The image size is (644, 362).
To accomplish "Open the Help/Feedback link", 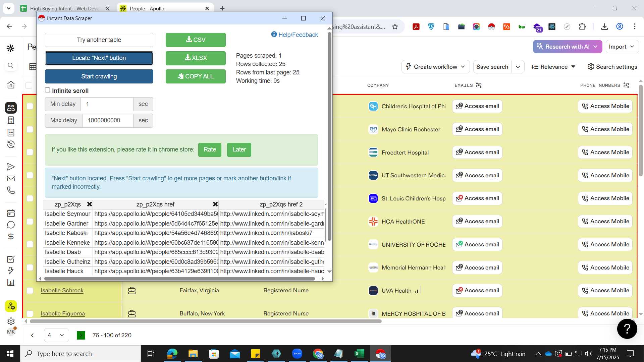I will [x=294, y=35].
